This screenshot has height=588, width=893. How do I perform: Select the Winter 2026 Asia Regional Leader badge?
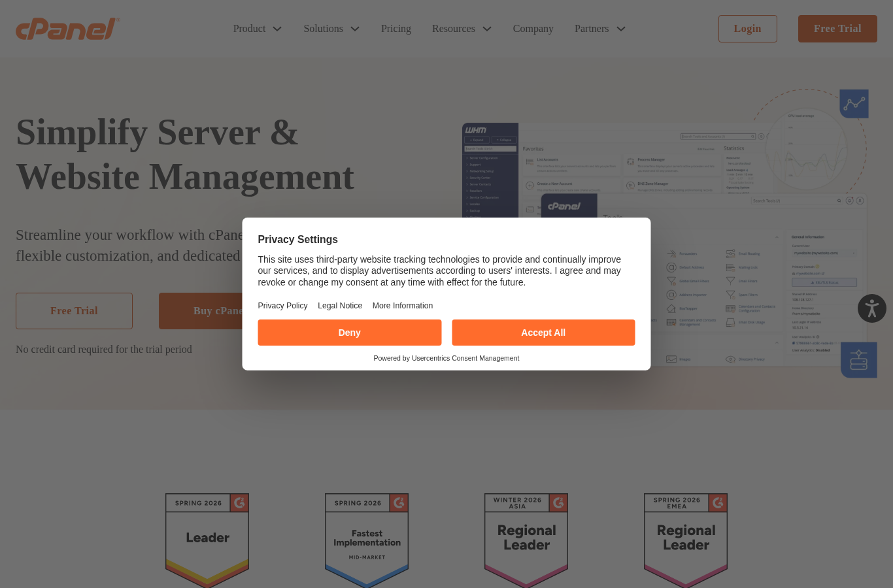526,540
